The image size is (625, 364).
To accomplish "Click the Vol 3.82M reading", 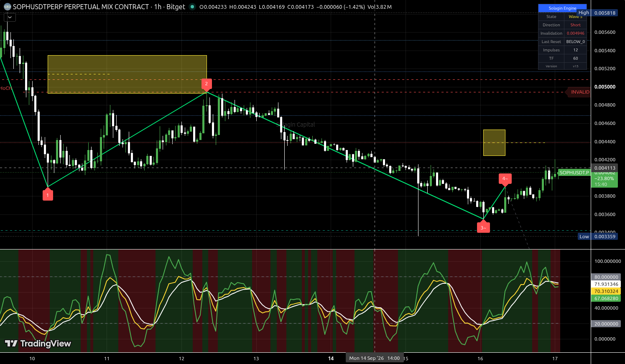I will [x=380, y=7].
